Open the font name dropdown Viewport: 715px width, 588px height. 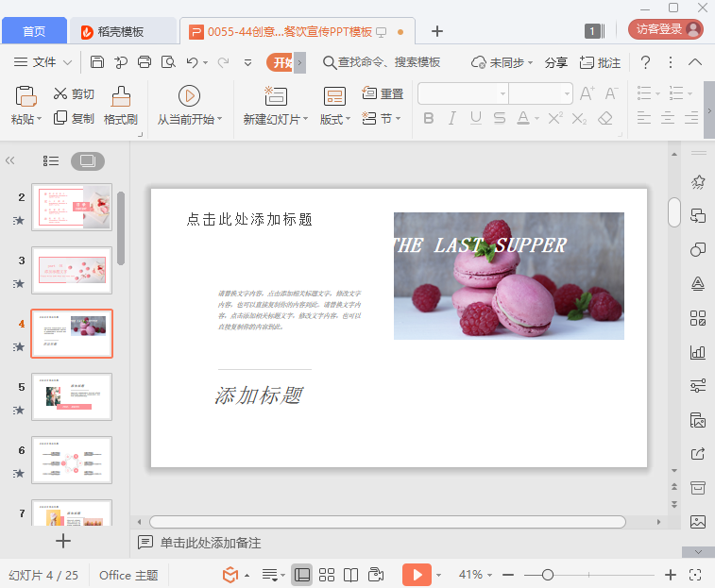tap(502, 93)
